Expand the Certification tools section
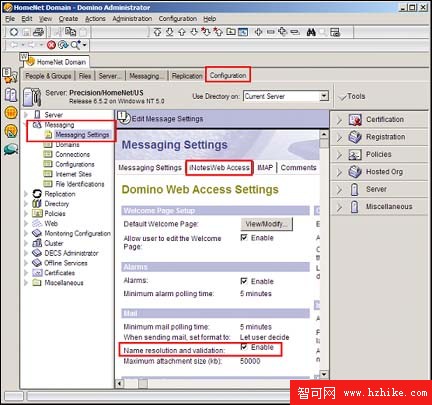432x405 pixels. tap(339, 120)
